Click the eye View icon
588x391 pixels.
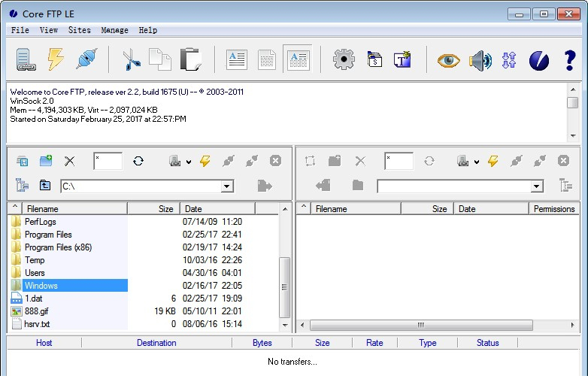coord(448,60)
